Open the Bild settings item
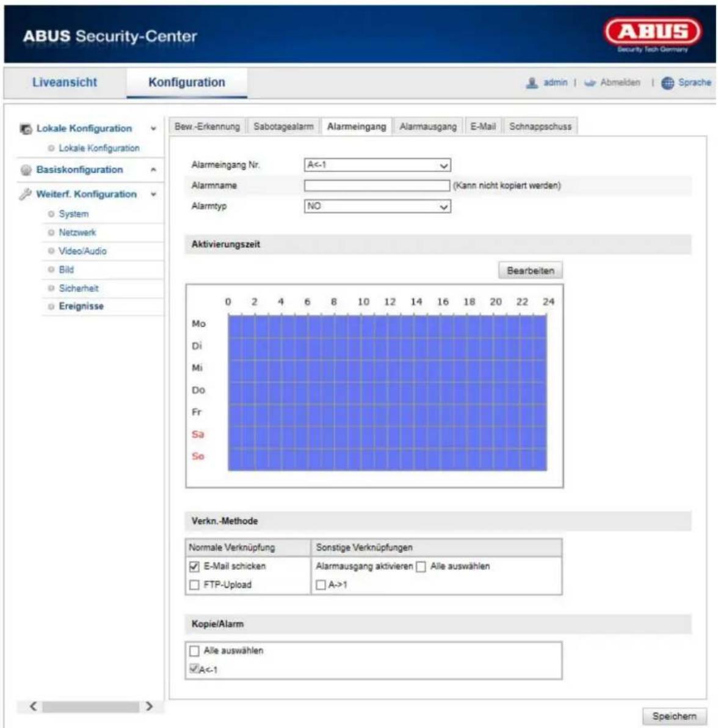This screenshot has height=728, width=718. 67,270
